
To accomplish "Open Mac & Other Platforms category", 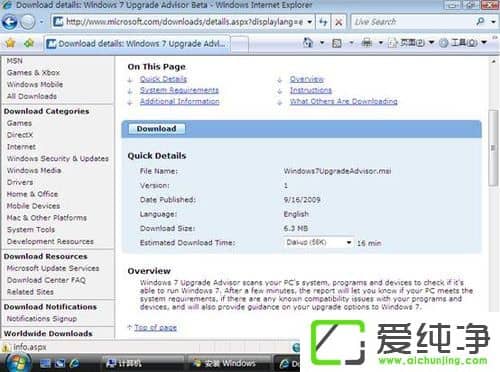I will [x=47, y=218].
